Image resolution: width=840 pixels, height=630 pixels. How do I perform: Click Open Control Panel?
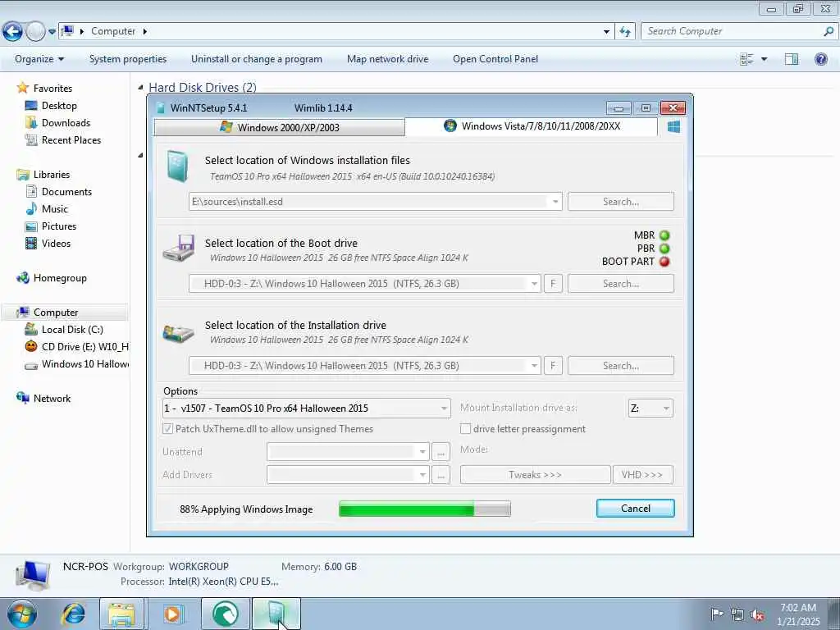click(x=495, y=59)
